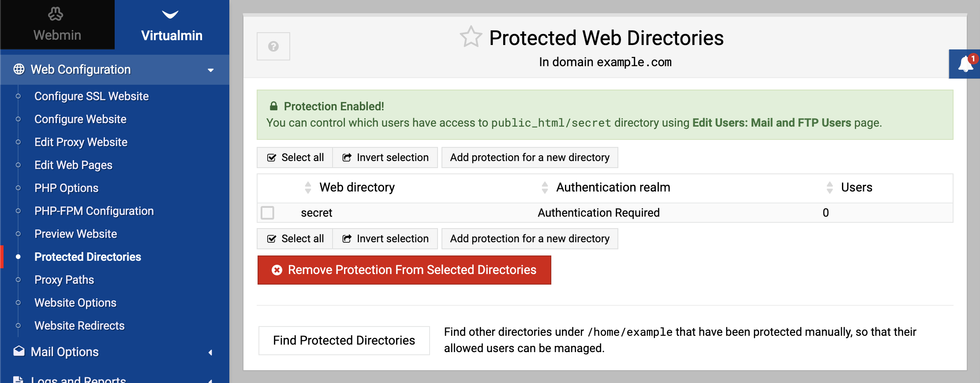Click the Web directory column sort arrows
The width and height of the screenshot is (980, 383).
point(308,188)
